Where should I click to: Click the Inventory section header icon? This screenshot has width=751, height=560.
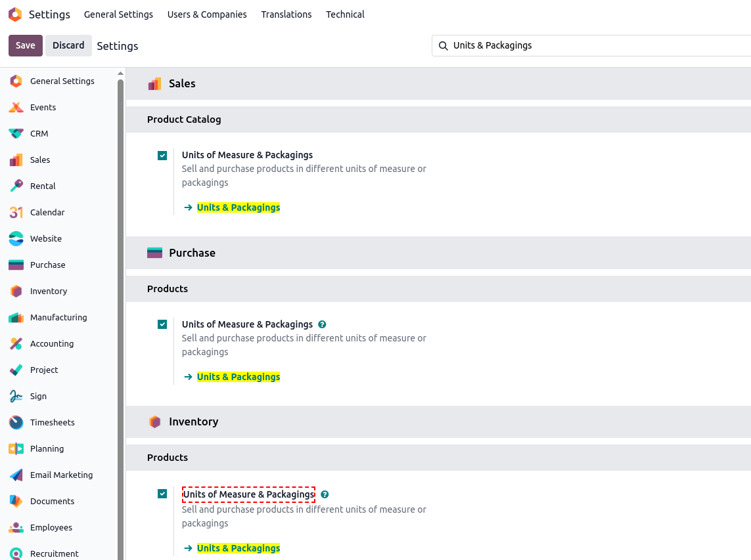pos(154,421)
